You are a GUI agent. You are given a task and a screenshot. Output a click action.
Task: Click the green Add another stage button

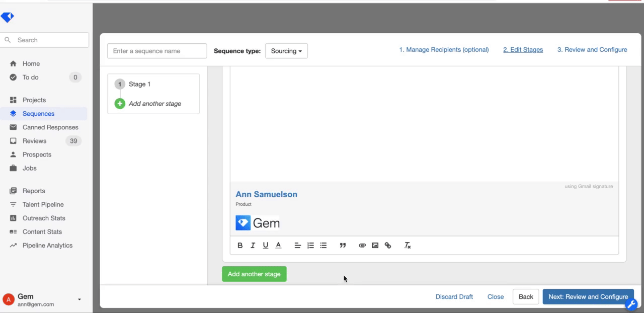(254, 274)
